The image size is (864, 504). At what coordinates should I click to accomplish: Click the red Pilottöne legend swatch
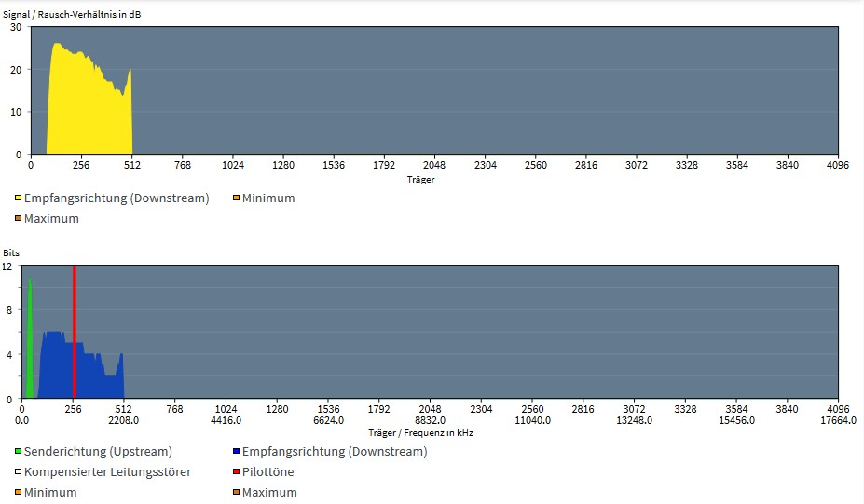(x=236, y=472)
